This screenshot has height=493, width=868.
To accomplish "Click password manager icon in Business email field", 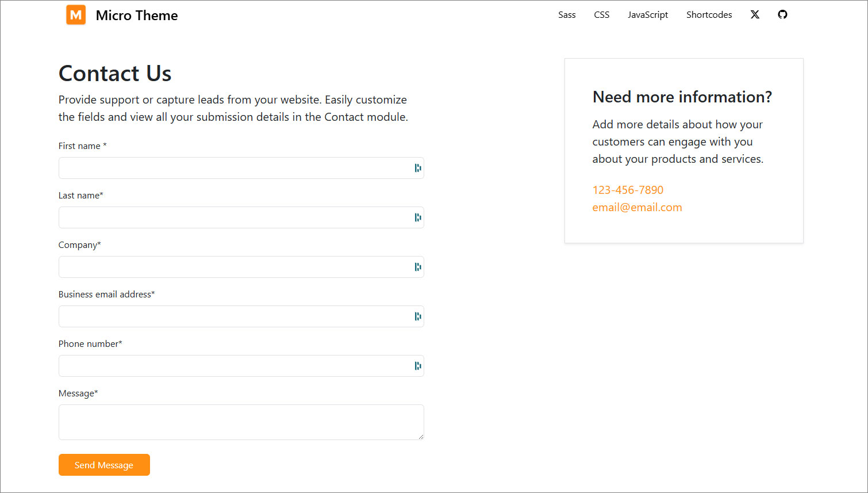I will [418, 316].
